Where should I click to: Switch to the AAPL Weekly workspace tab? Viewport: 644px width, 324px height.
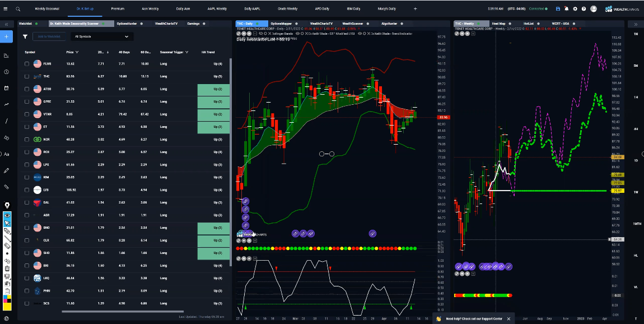[216, 8]
